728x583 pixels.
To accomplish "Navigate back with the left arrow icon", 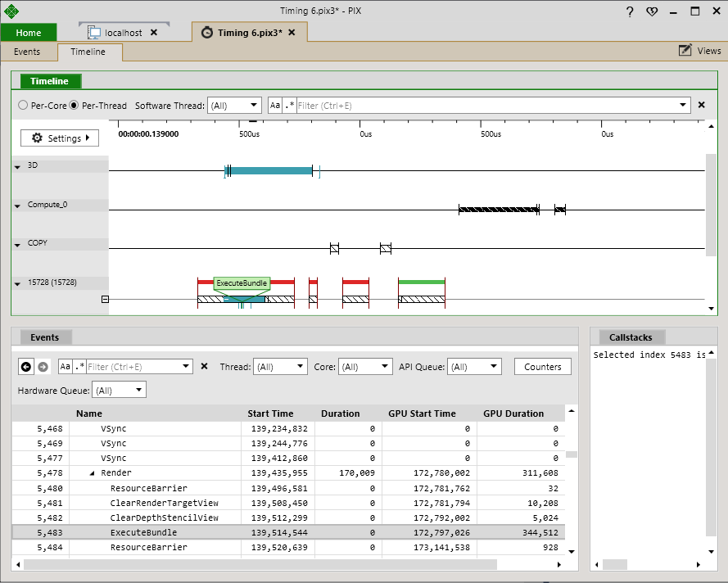I will 25,367.
